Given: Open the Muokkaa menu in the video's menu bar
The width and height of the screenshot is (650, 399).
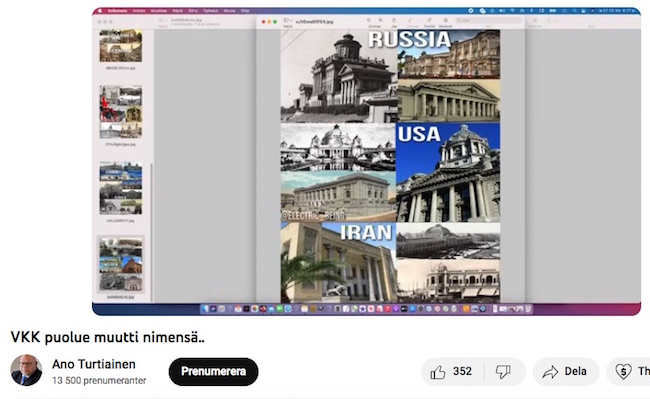Looking at the screenshot, I should click(x=158, y=11).
